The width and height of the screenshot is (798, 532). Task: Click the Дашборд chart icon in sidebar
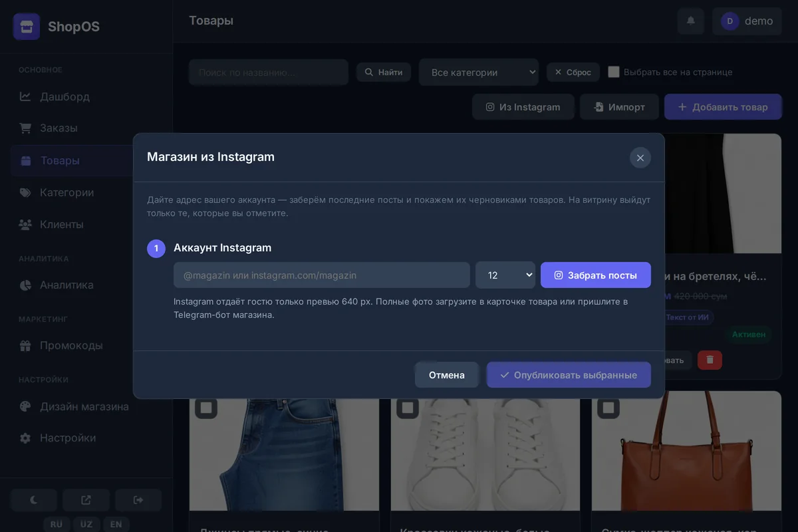(25, 96)
